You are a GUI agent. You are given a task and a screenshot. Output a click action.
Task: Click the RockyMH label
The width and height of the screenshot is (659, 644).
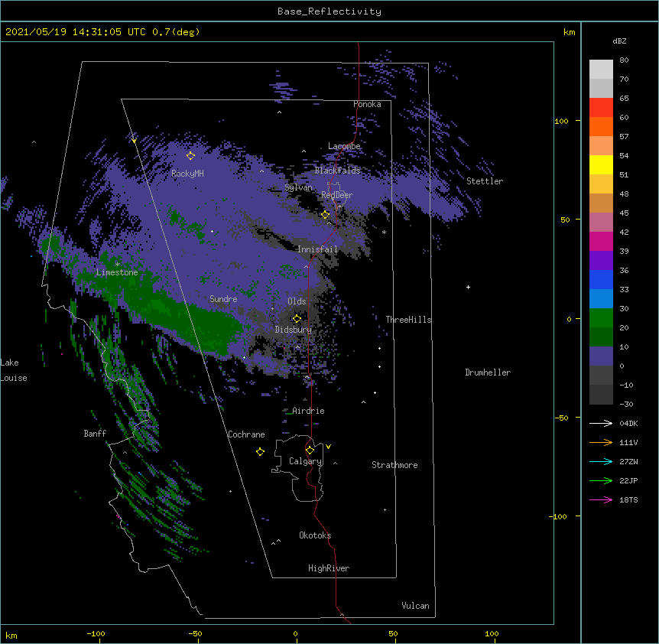(x=187, y=173)
